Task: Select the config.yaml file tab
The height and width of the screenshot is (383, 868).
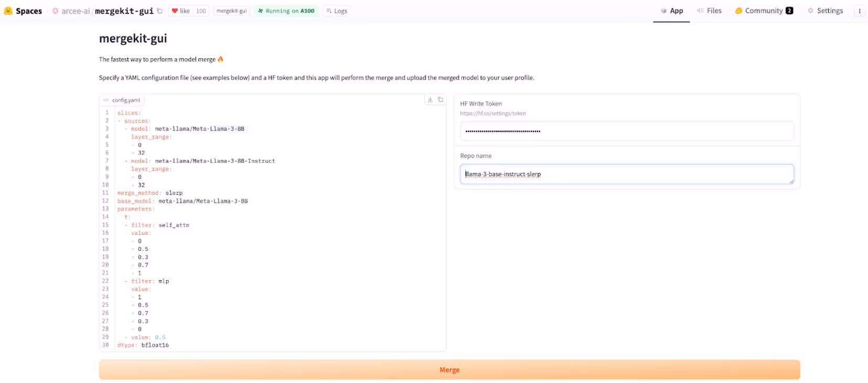Action: [122, 100]
